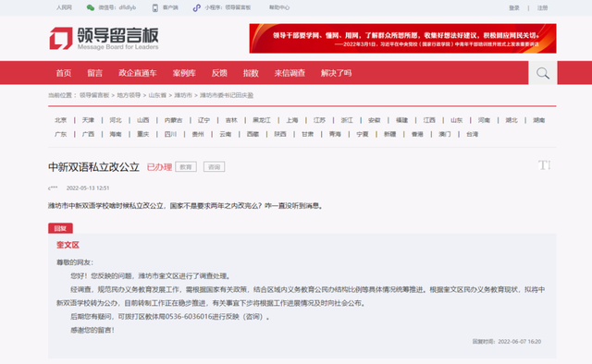Open 政企直通车 navigation item

click(x=138, y=73)
